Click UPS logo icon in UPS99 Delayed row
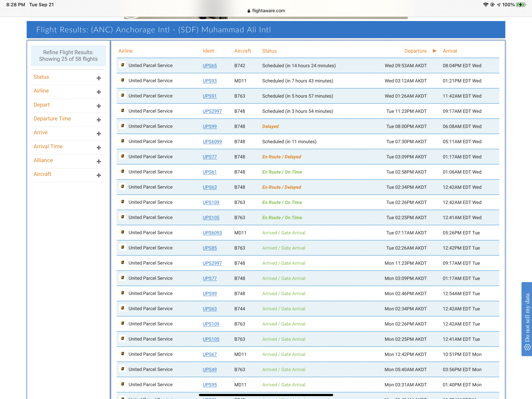532x399 pixels. click(123, 126)
